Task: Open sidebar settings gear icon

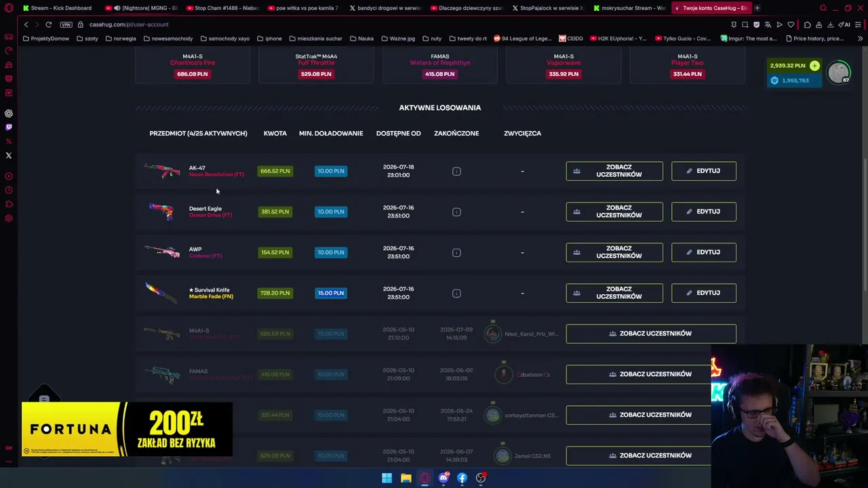Action: tap(9, 218)
